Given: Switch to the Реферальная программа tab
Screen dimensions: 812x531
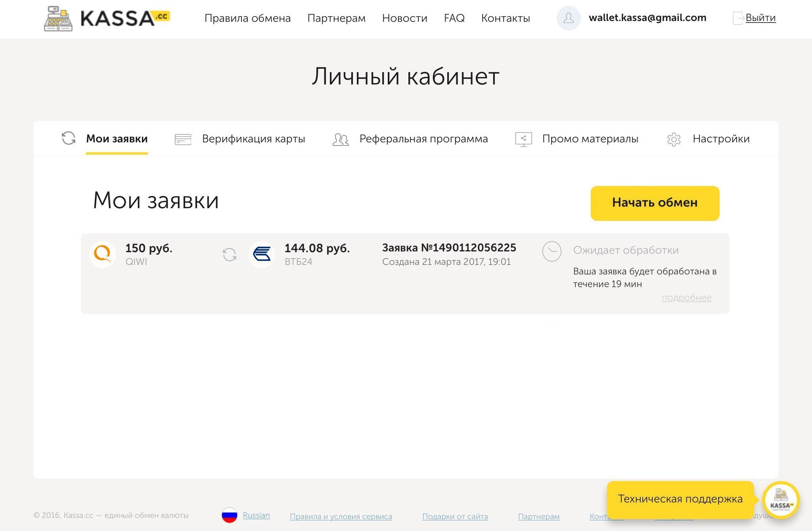Looking at the screenshot, I should click(423, 139).
